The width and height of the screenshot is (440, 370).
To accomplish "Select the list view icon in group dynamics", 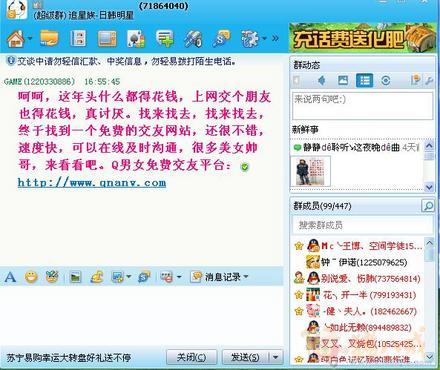I will (x=364, y=80).
